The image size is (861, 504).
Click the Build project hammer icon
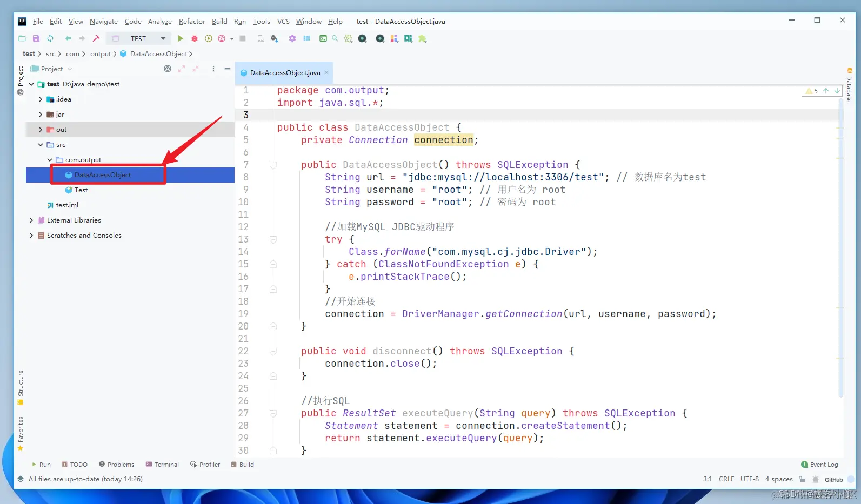[x=96, y=38]
